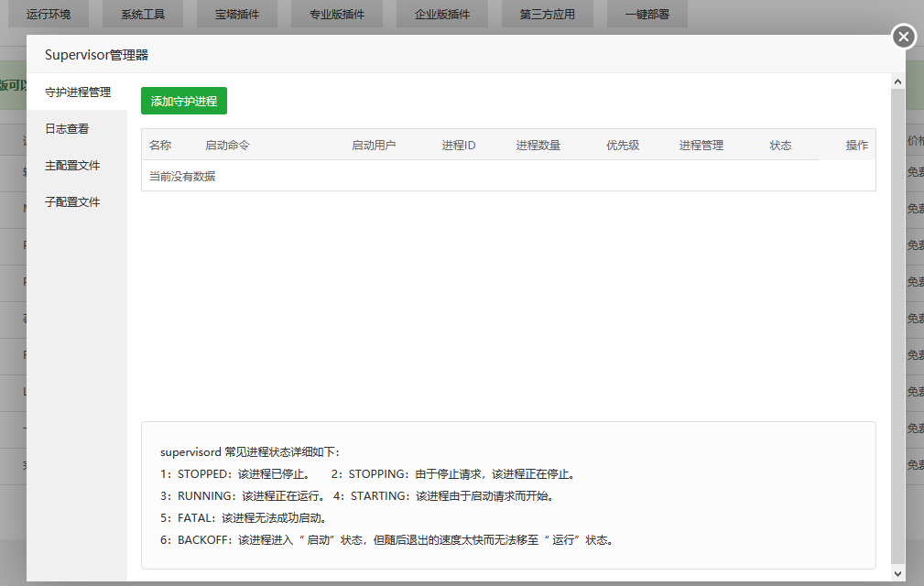The width and height of the screenshot is (924, 586).
Task: Switch to 第三方应用 tab in background page
Action: tap(548, 14)
